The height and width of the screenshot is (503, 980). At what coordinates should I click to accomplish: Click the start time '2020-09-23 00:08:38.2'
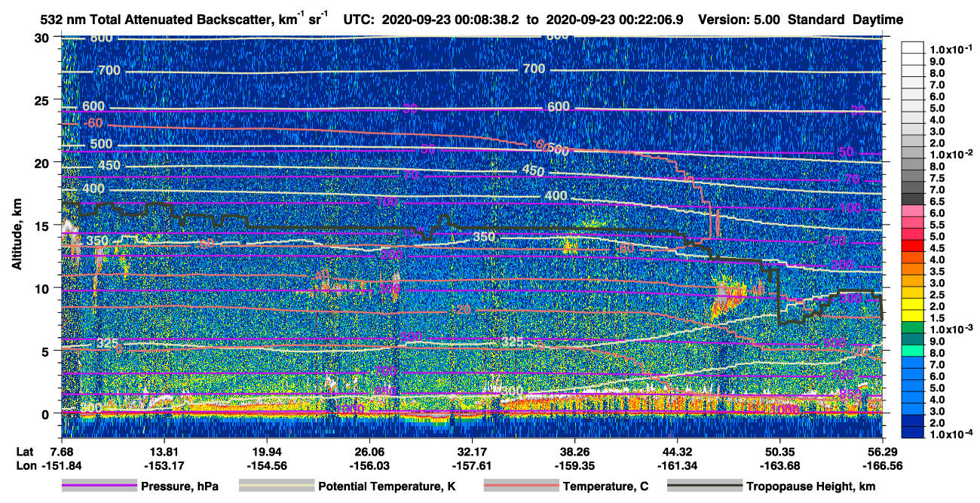point(451,20)
